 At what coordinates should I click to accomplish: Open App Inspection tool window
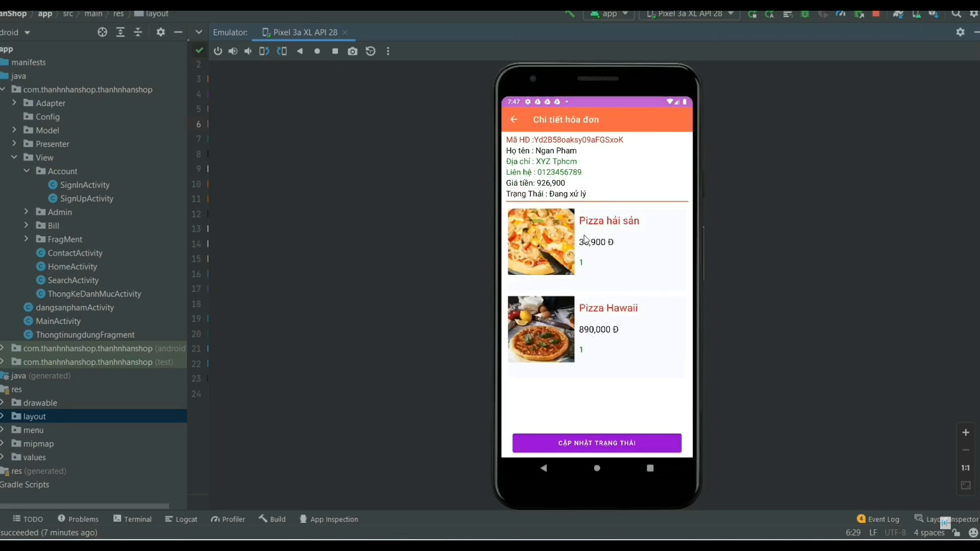(x=329, y=519)
